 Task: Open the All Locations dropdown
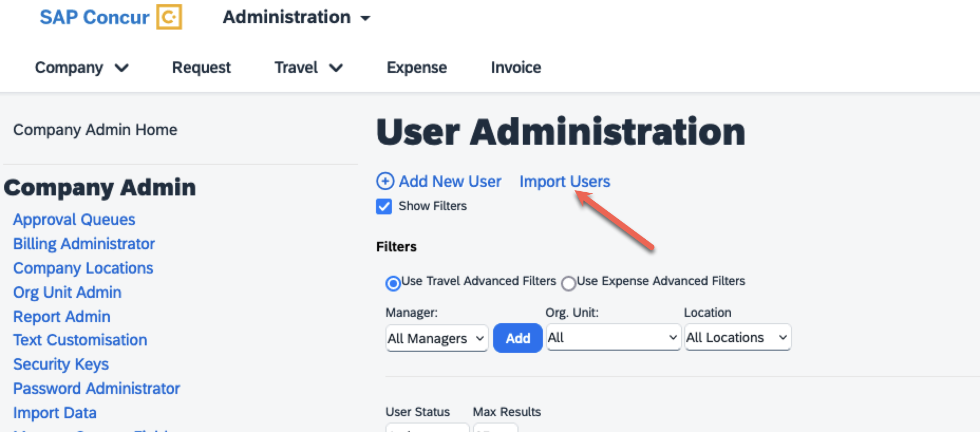[x=738, y=337]
